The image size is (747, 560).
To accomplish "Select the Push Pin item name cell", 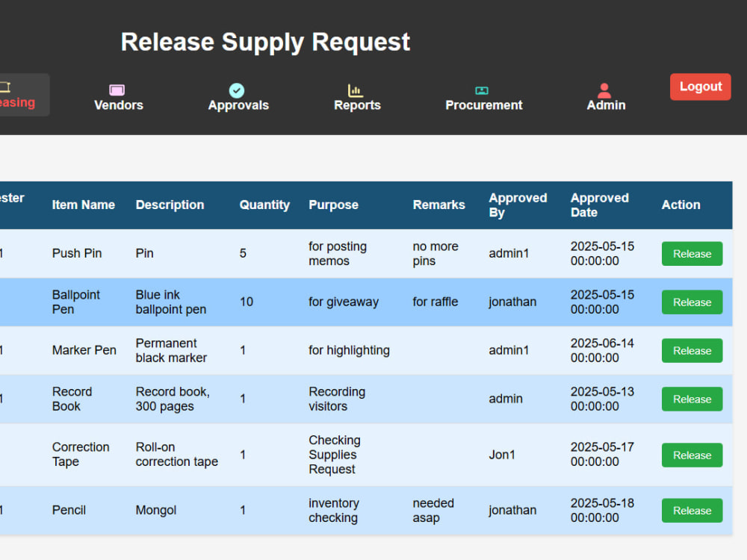I will click(77, 253).
